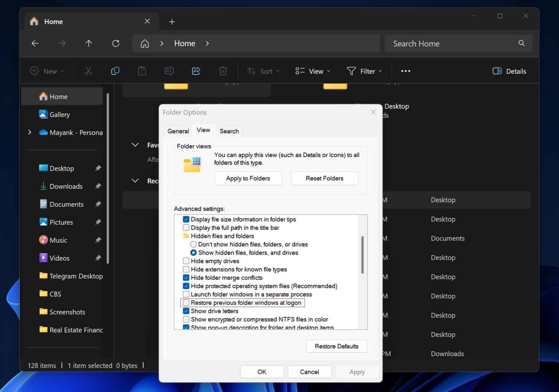559x392 pixels.
Task: Check Restore previous folder windows at logon
Action: [186, 302]
